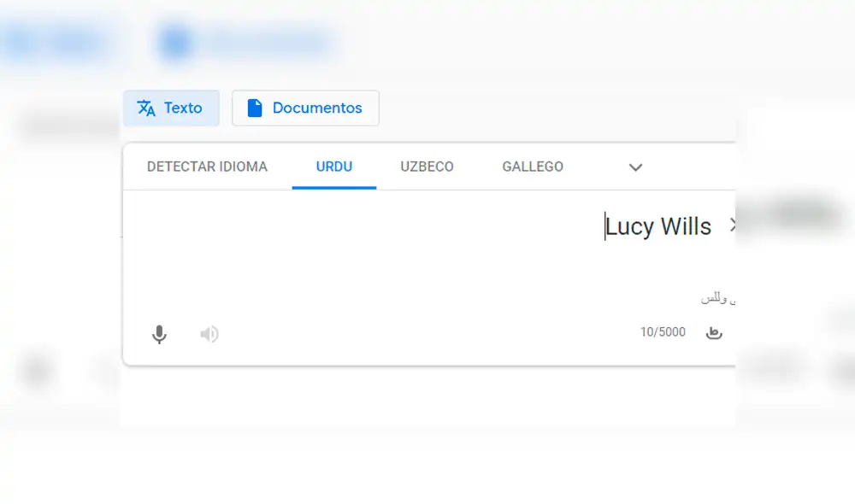The image size is (855, 504).
Task: Clear the text with the X button
Action: pyautogui.click(x=734, y=225)
